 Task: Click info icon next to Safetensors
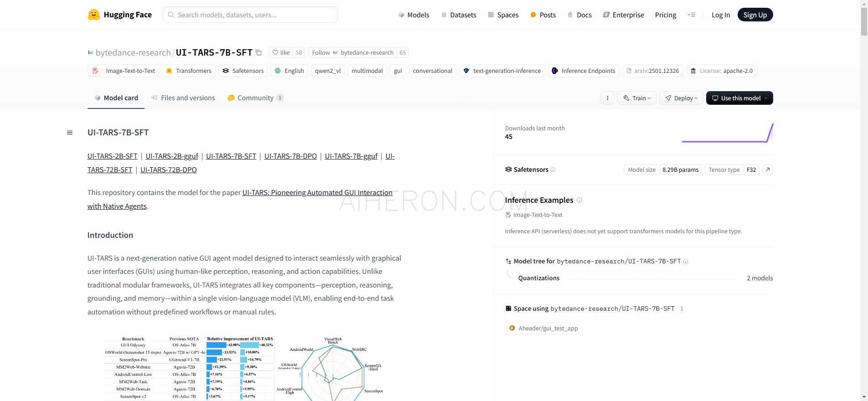(x=553, y=170)
